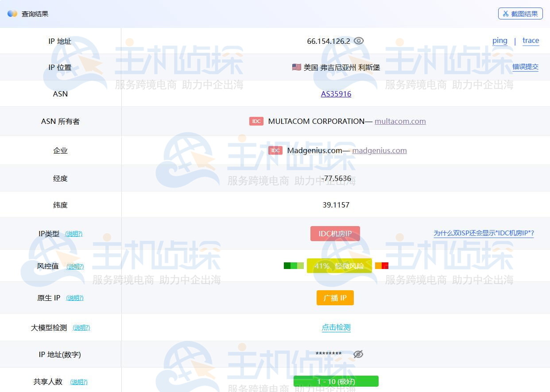
Task: Click the IDC badge beside Madgenius.com
Action: click(275, 150)
